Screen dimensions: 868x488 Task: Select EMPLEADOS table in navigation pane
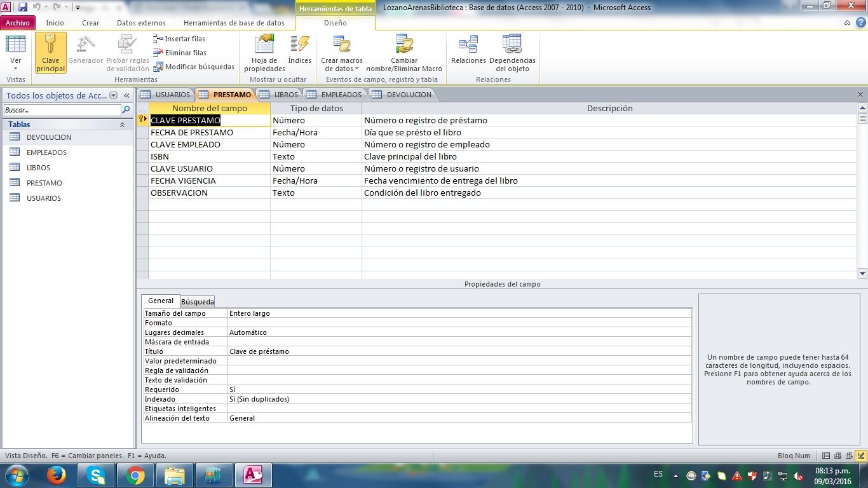46,152
